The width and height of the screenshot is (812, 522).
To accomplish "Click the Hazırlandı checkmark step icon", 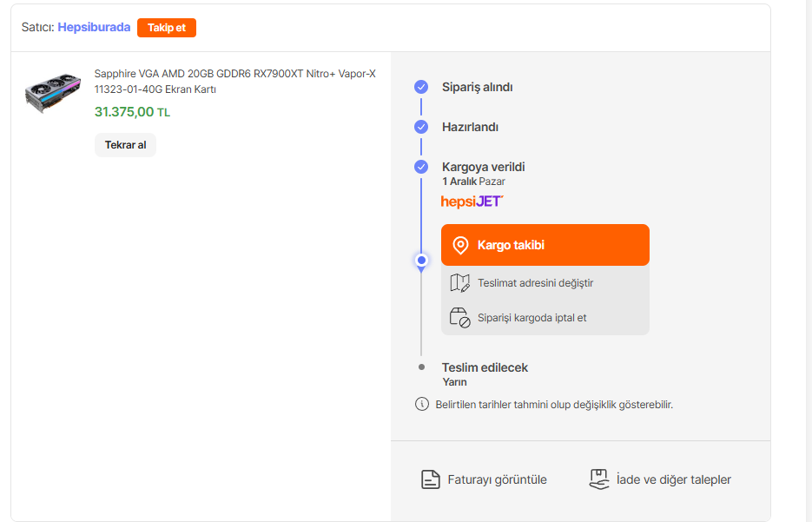I will point(421,127).
